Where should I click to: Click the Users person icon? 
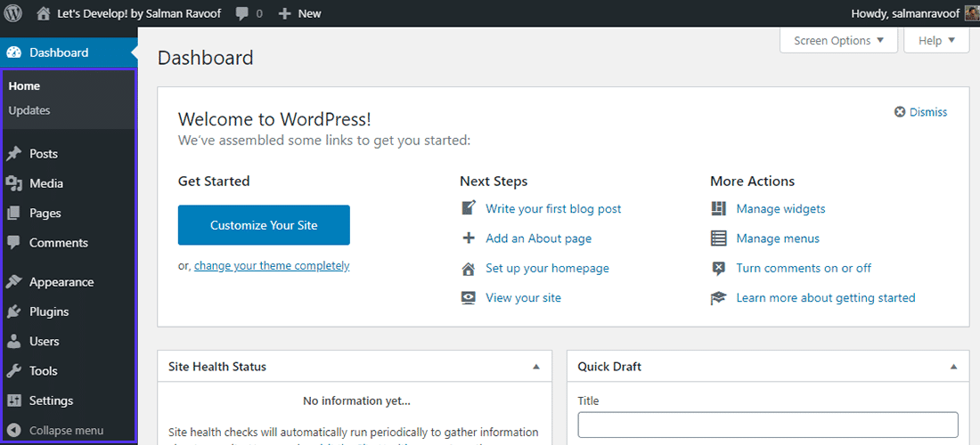pyautogui.click(x=13, y=342)
